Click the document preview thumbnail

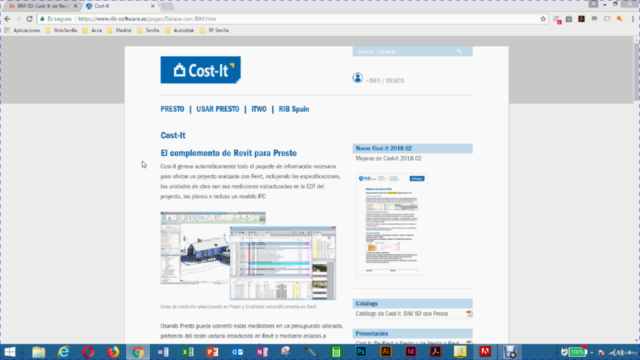pyautogui.click(x=392, y=224)
